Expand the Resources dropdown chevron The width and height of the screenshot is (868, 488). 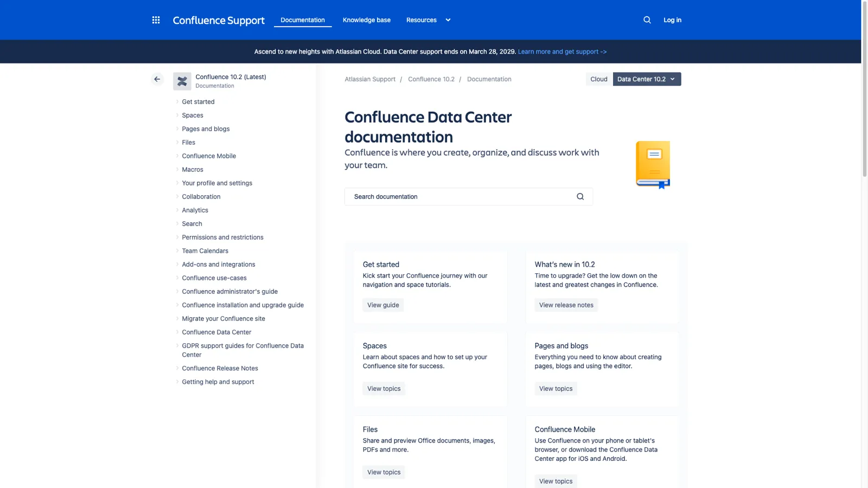448,20
